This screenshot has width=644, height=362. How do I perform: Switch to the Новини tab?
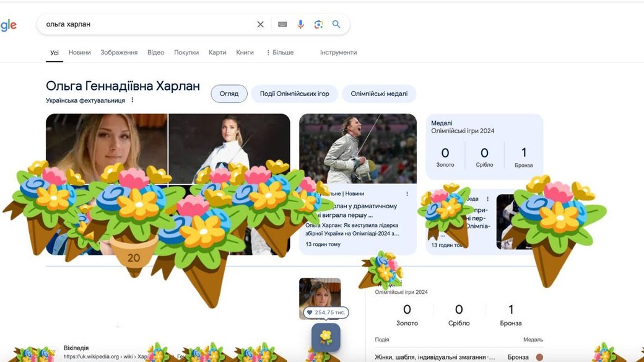pos(79,53)
